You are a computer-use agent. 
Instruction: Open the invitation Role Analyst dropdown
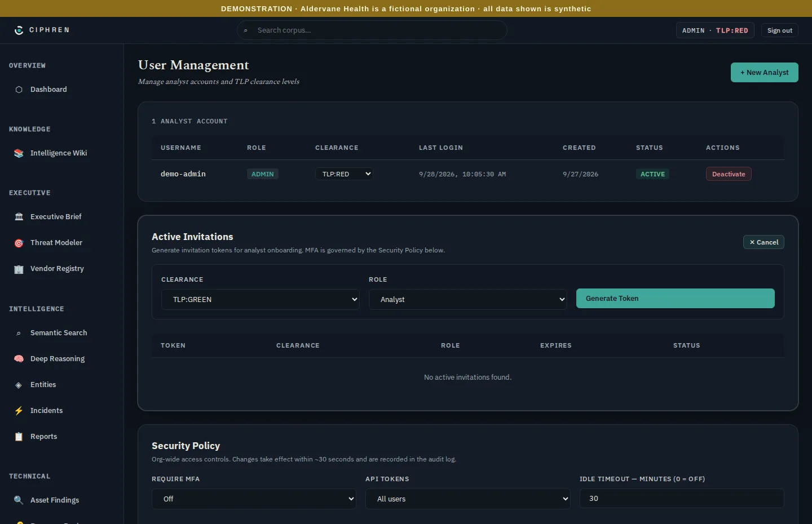click(x=468, y=299)
